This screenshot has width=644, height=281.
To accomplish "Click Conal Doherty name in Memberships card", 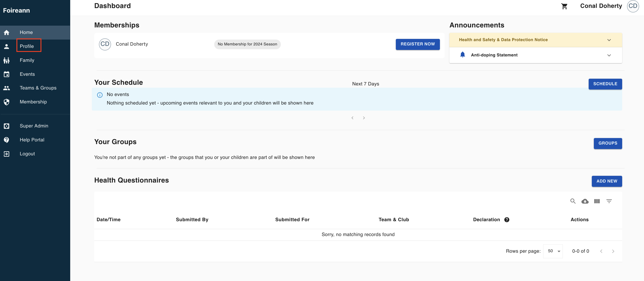I will (132, 44).
